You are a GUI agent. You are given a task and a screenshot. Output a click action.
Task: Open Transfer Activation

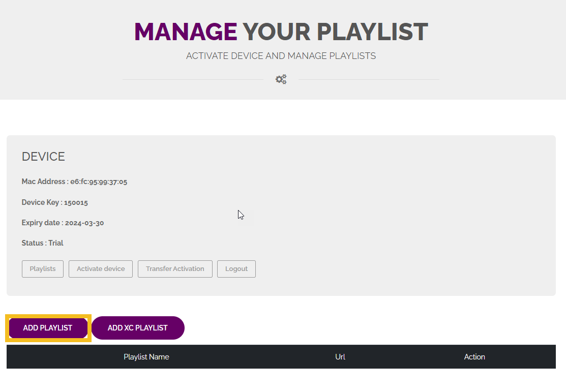click(175, 268)
